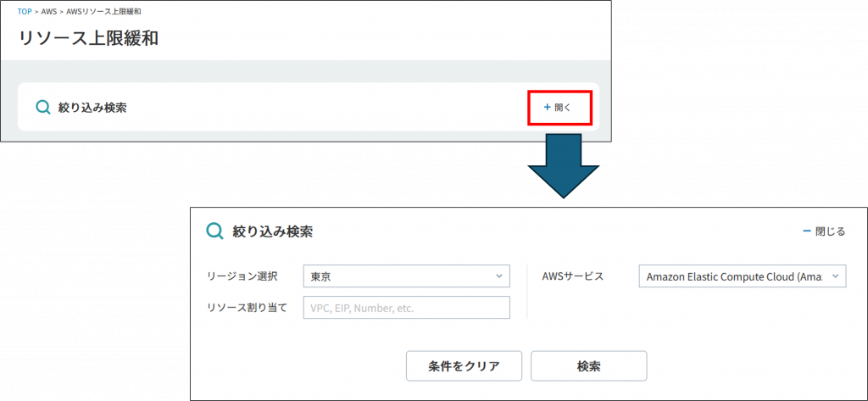Click the chevron arrow on the 東京 region box
The image size is (868, 401).
498,276
